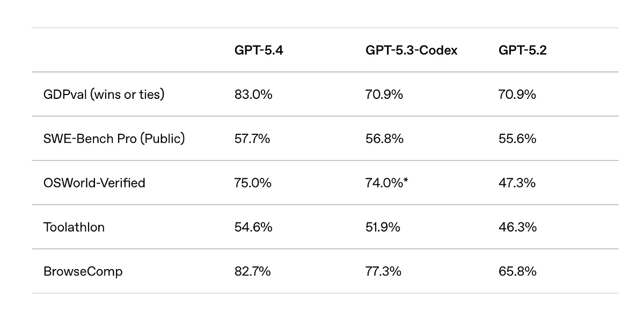The height and width of the screenshot is (318, 644).
Task: Click the OSWorld-Verified row label
Action: point(94,183)
